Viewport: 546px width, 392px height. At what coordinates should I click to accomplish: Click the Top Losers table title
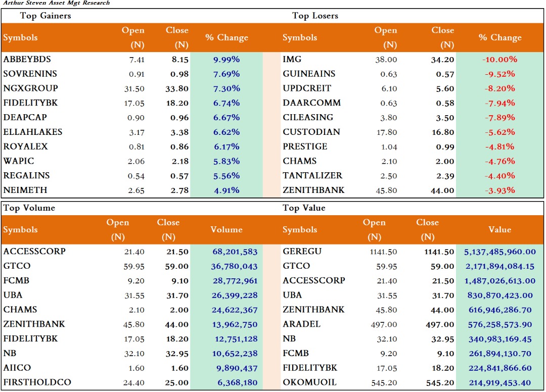coord(315,16)
